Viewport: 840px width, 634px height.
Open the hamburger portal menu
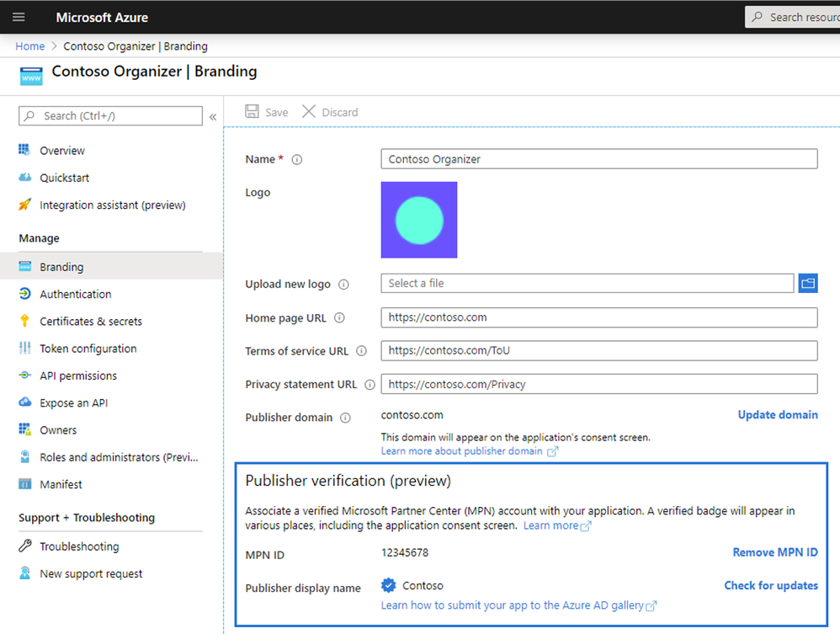tap(19, 17)
